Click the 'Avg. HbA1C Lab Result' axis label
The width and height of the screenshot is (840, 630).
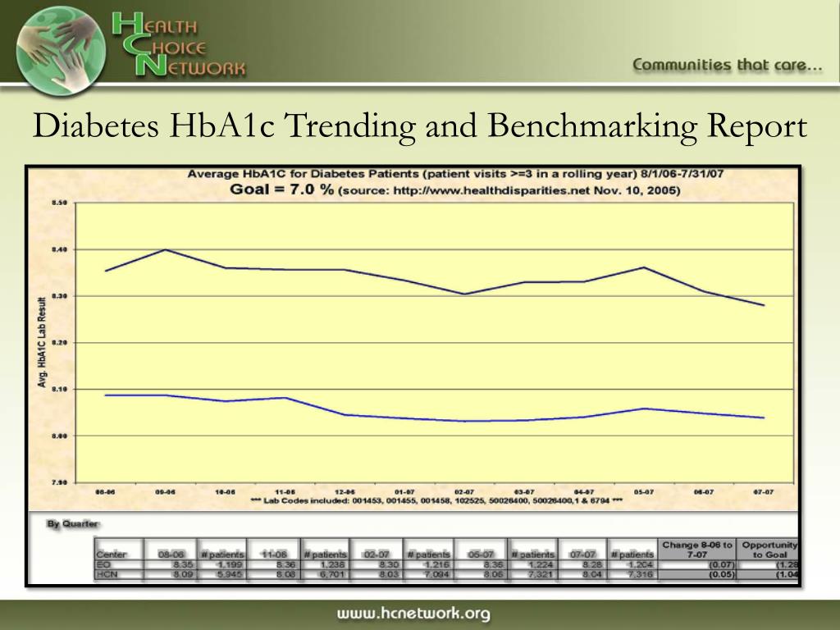42,342
